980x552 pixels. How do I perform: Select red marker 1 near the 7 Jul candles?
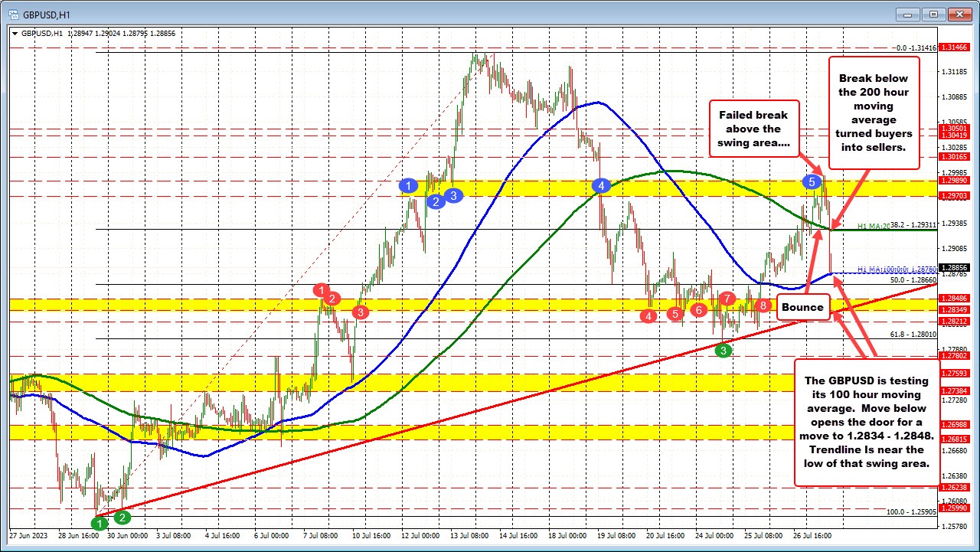[322, 291]
